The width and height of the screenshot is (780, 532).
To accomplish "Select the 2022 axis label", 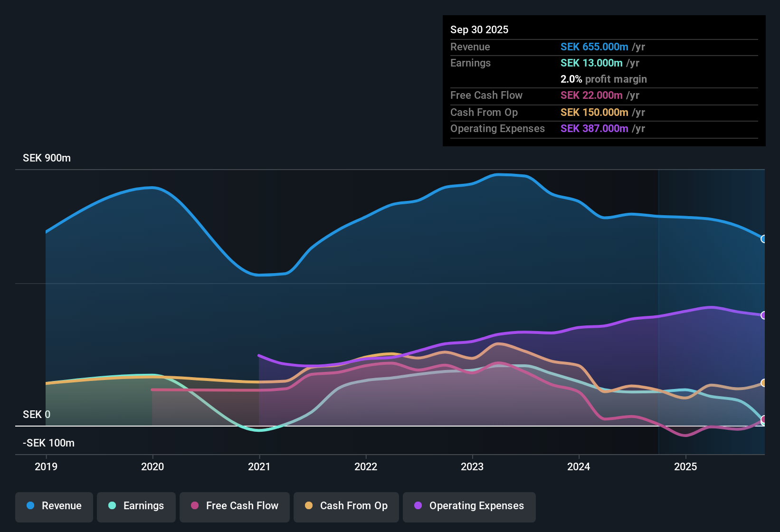I will (x=366, y=467).
